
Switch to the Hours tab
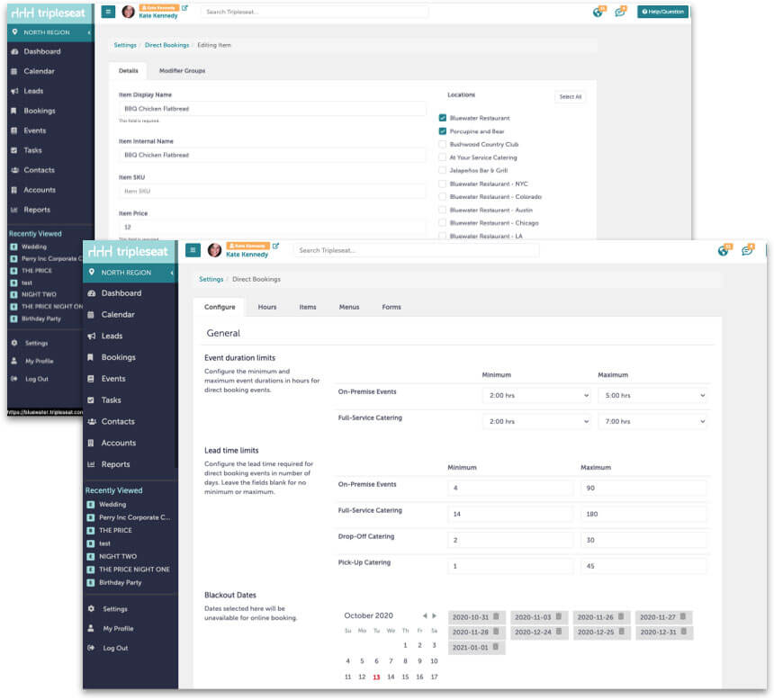tap(267, 307)
